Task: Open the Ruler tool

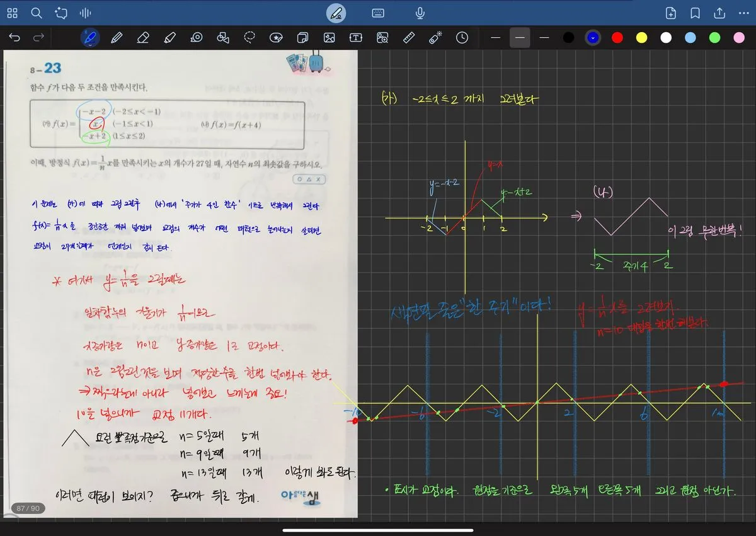Action: click(x=409, y=38)
